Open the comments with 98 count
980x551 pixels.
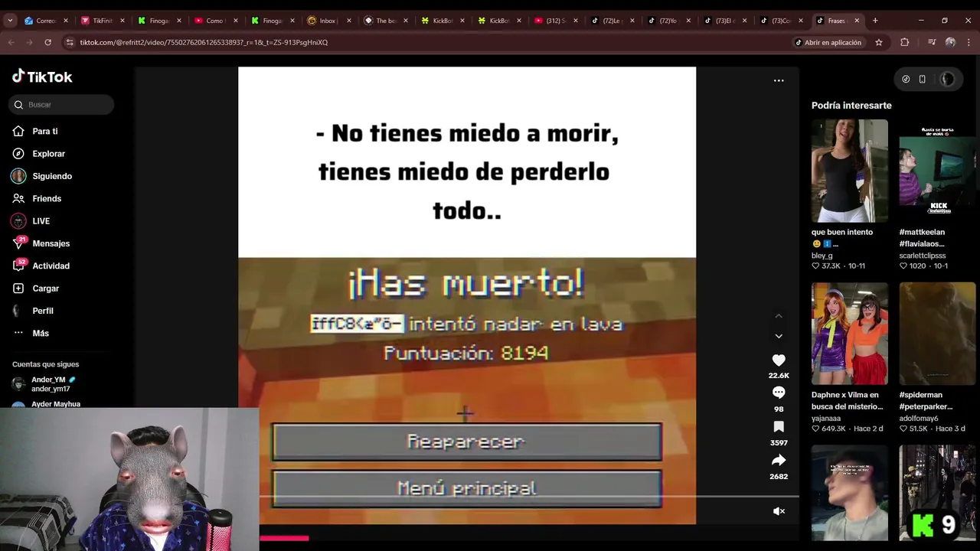point(779,393)
